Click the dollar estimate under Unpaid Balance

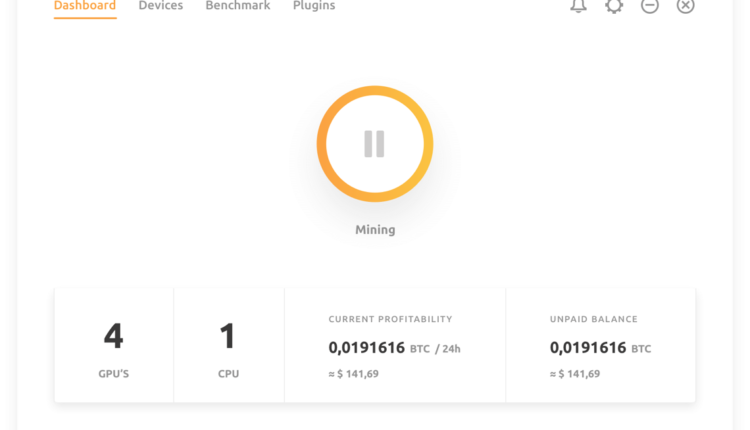click(575, 374)
